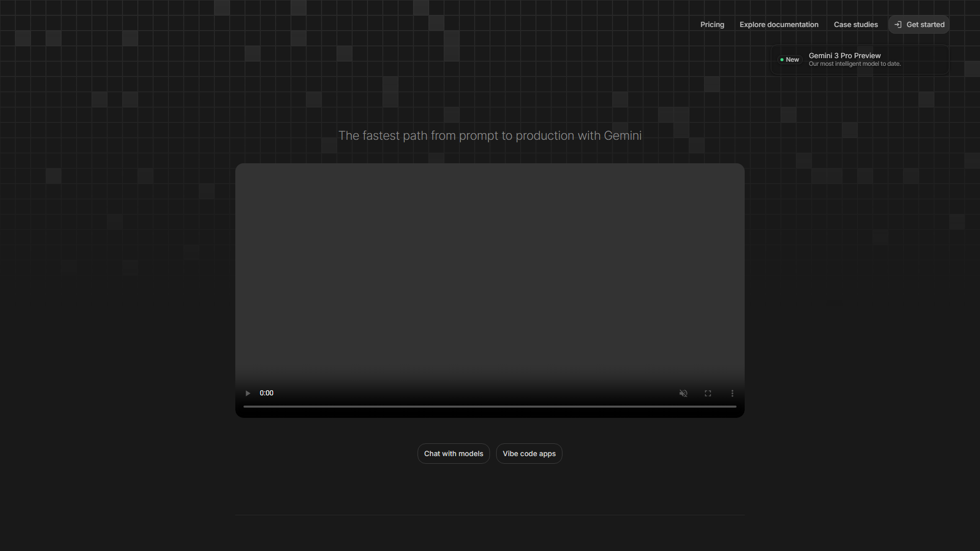Open the Gemini 3 Pro Preview announcement
980x551 pixels.
pos(845,56)
